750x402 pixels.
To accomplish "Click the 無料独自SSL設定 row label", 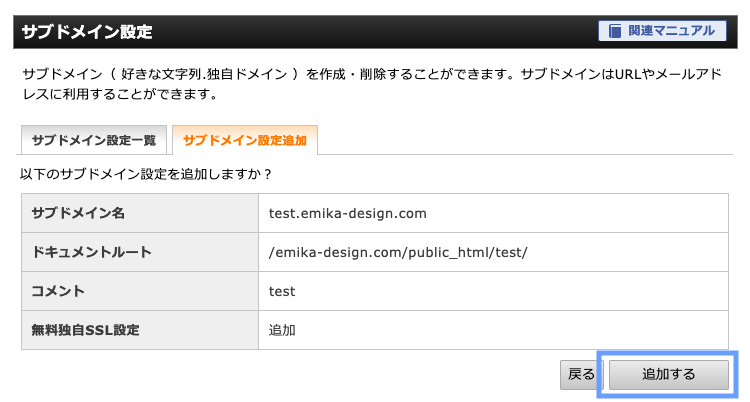I will (x=85, y=329).
